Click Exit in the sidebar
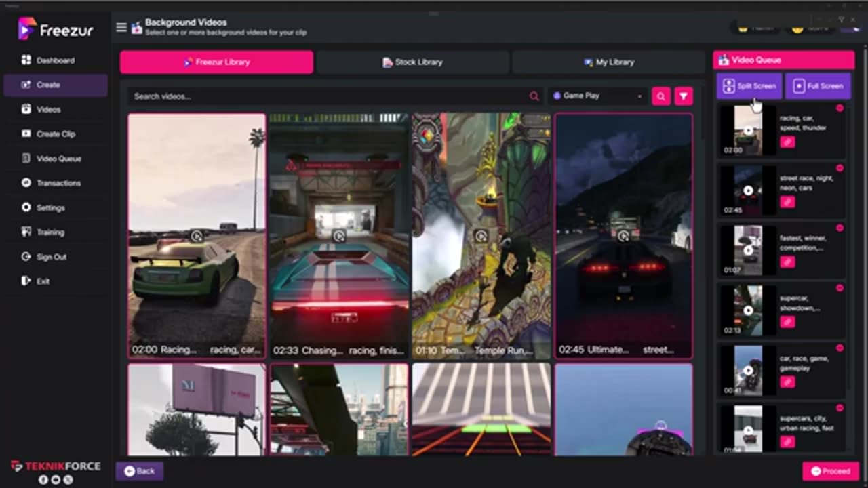868x488 pixels. pos(56,281)
